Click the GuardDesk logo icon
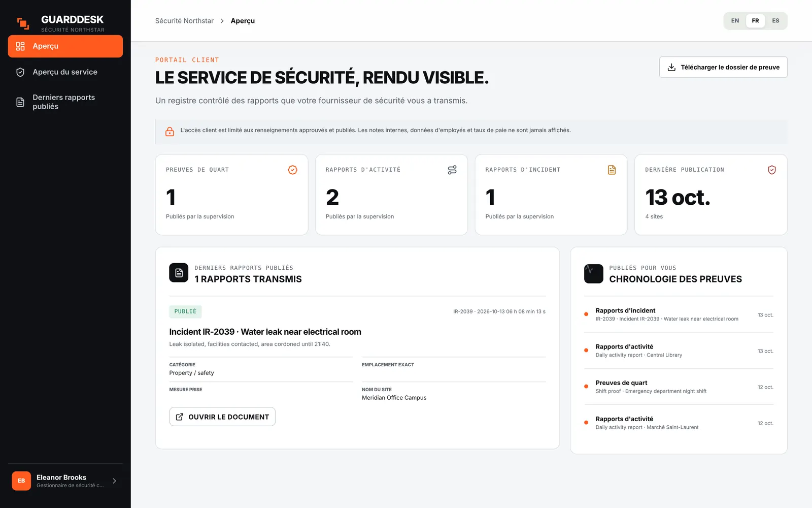 (x=23, y=23)
